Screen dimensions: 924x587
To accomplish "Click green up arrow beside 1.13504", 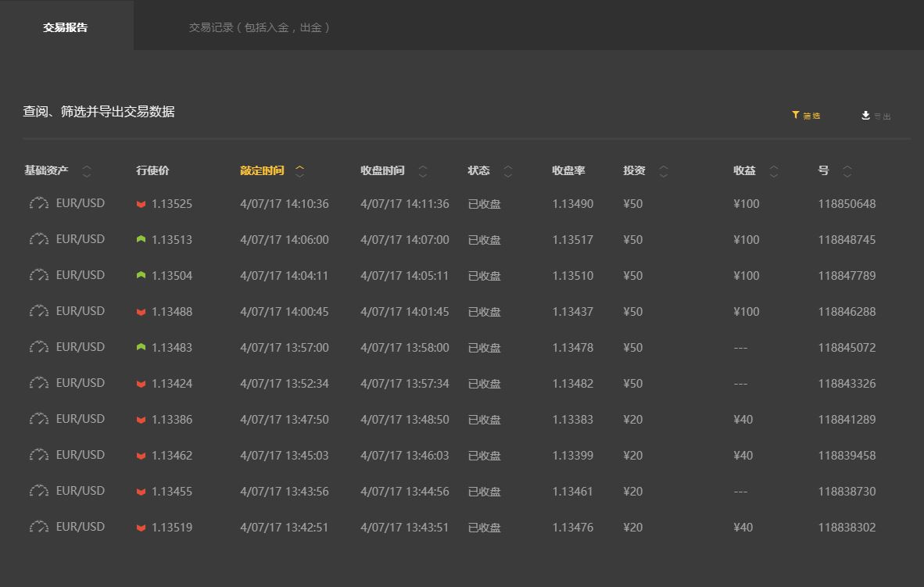I will (141, 276).
